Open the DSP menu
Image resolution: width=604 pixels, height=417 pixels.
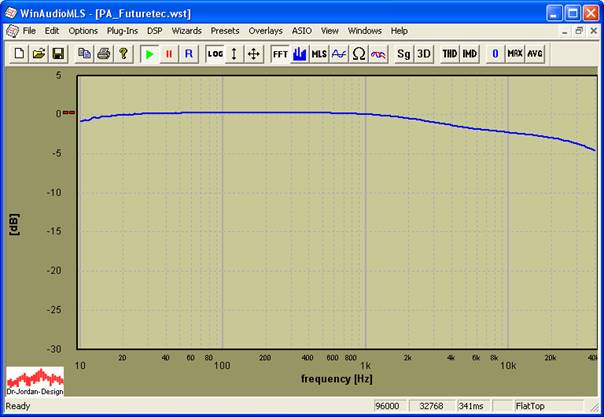[154, 31]
